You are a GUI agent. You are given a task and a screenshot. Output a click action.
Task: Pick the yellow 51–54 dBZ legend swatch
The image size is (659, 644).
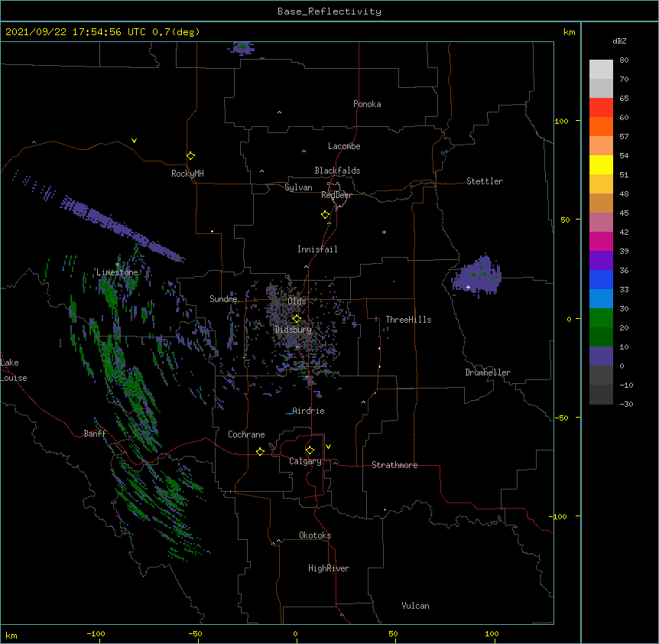[601, 164]
